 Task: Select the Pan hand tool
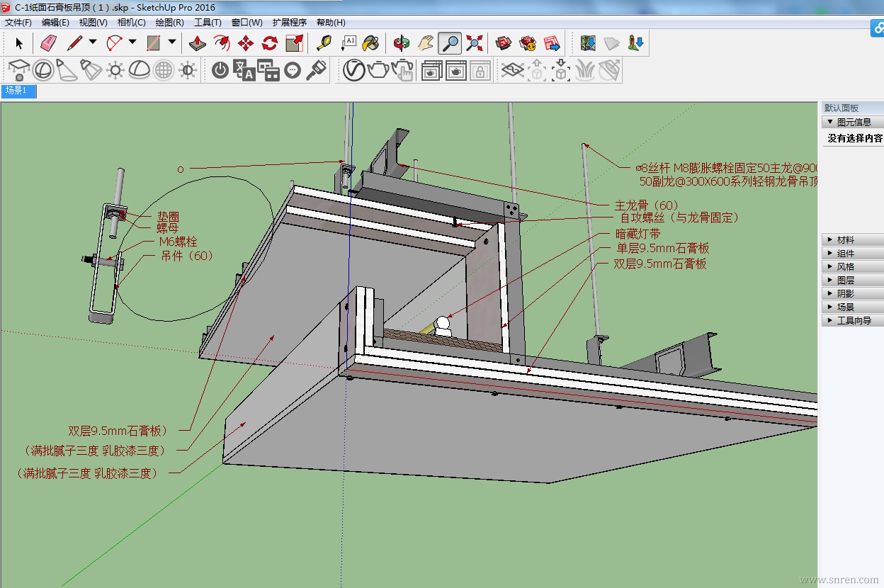pyautogui.click(x=426, y=43)
